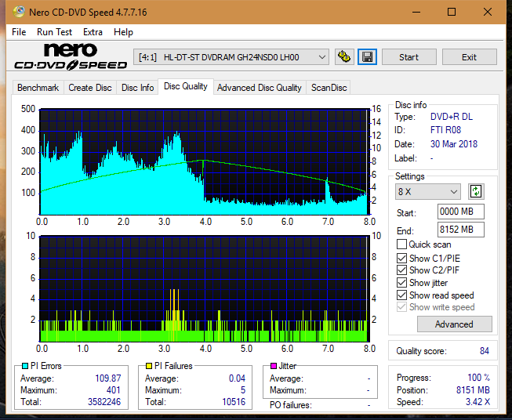Open the Extra menu

(x=93, y=32)
